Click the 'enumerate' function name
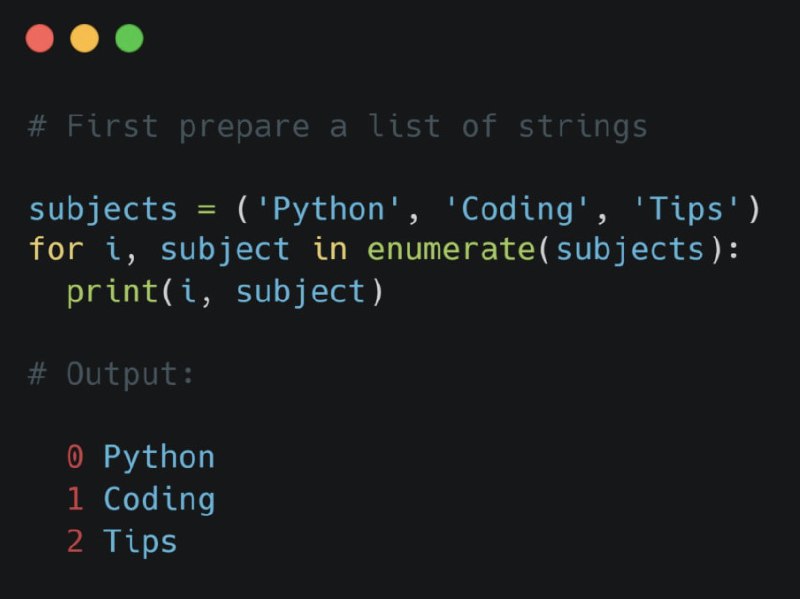The height and width of the screenshot is (599, 800). [x=452, y=249]
